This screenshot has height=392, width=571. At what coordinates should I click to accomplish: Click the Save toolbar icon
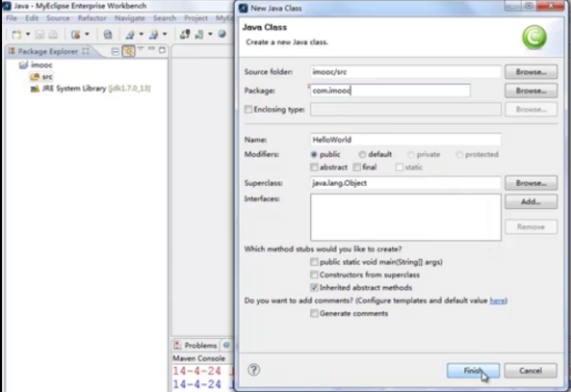click(39, 35)
